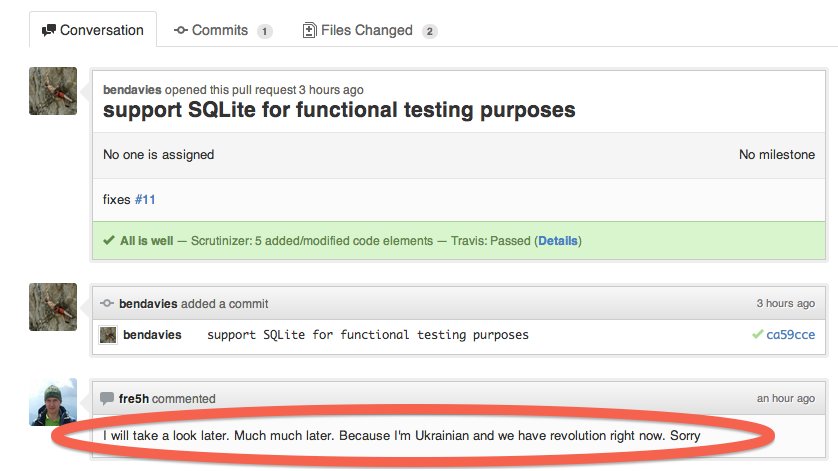Click the Files Changed diff icon

(x=310, y=30)
